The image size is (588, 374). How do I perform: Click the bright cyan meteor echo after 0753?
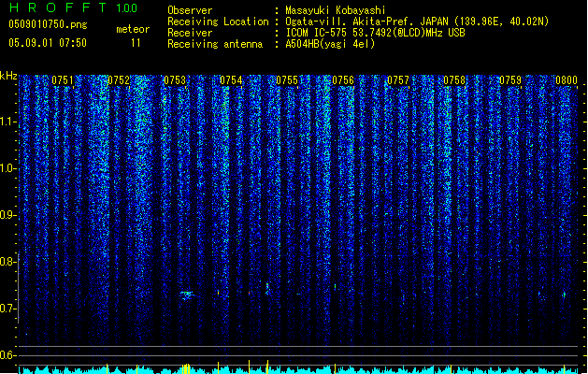186,295
